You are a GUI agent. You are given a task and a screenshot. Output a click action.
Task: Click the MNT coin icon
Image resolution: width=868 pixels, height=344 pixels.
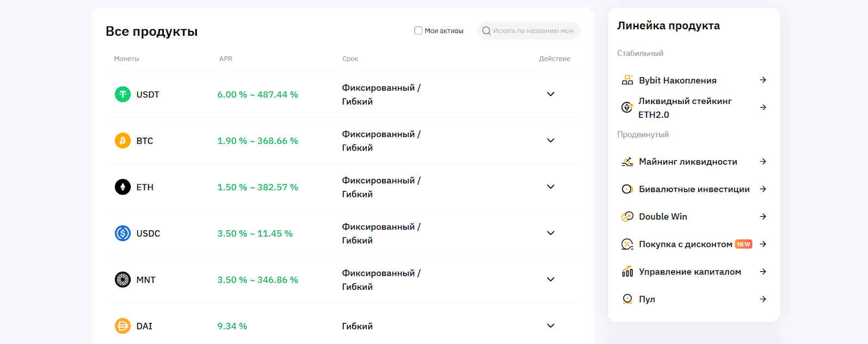(123, 280)
